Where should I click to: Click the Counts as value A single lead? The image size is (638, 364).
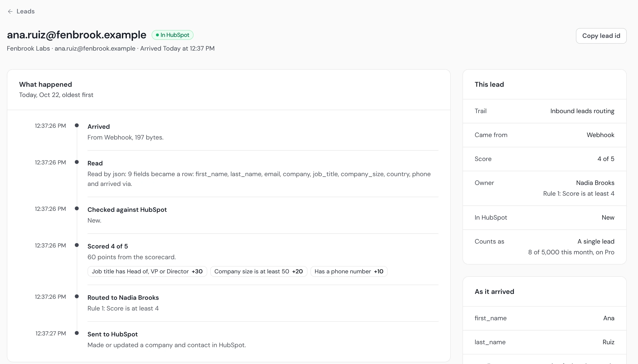596,242
